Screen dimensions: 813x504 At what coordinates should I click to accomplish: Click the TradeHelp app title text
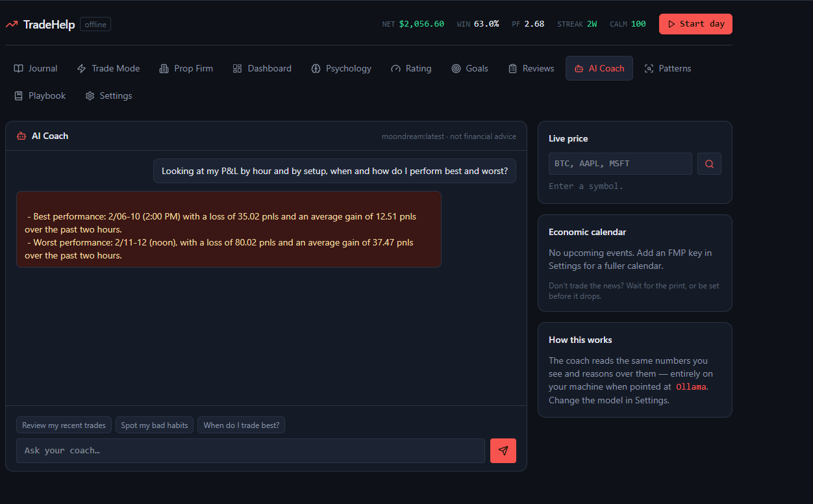coord(49,24)
